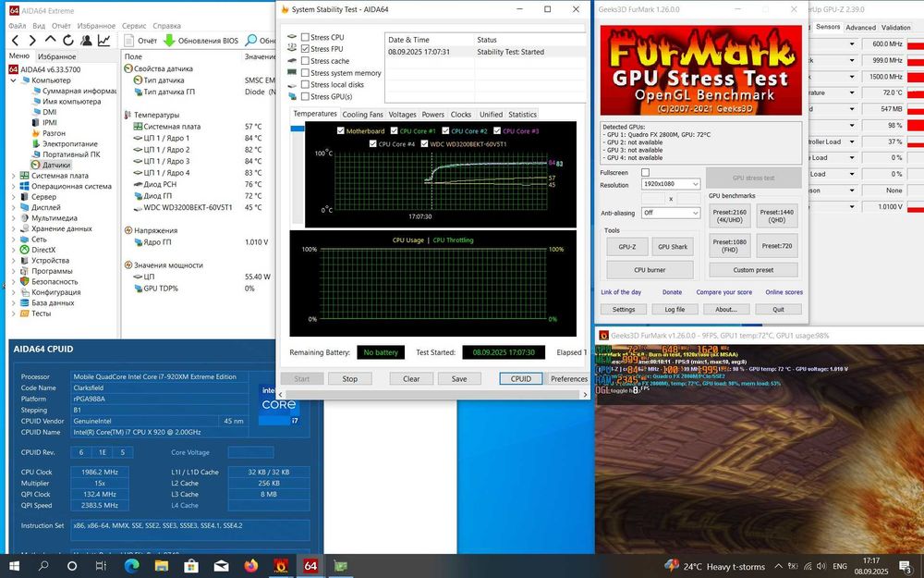Open GPU-Z dropdown arrow beside 600.0 MHz
Viewport: 924px width, 578px height.
852,44
